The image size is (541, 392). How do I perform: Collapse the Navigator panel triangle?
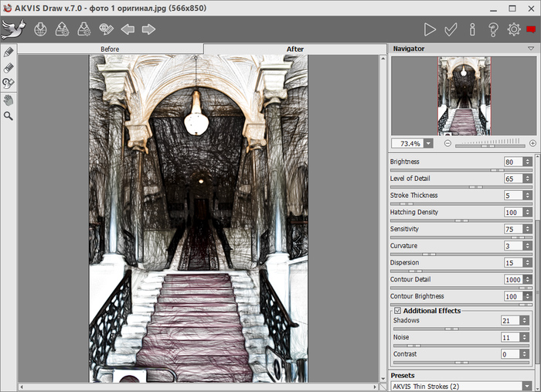[x=531, y=49]
